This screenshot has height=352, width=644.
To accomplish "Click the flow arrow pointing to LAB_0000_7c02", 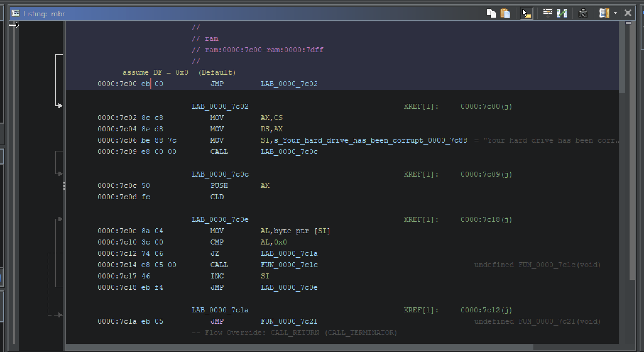I will [x=59, y=80].
